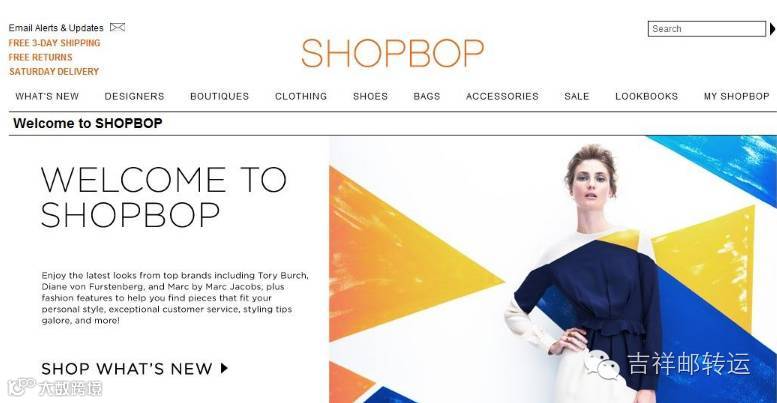The height and width of the screenshot is (403, 777).
Task: Open the Accessories menu
Action: click(x=502, y=96)
